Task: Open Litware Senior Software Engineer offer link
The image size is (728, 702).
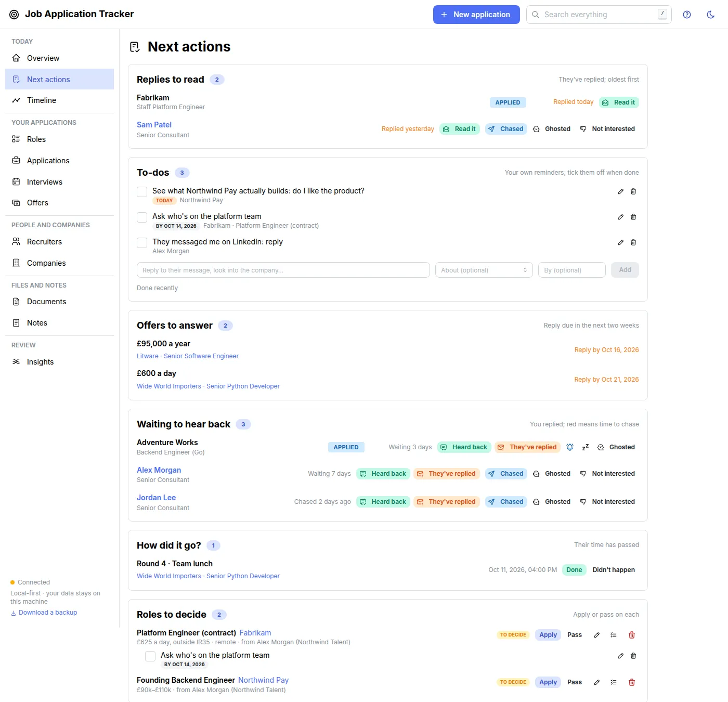Action: click(188, 356)
